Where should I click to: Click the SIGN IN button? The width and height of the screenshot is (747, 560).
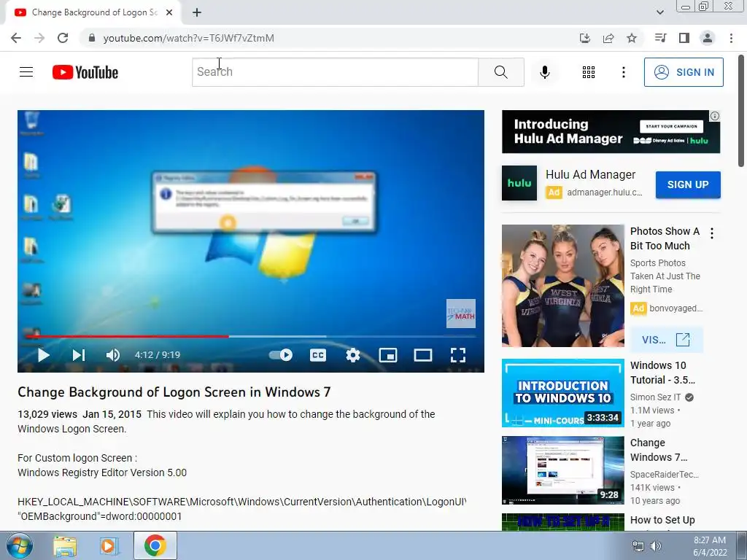point(683,72)
